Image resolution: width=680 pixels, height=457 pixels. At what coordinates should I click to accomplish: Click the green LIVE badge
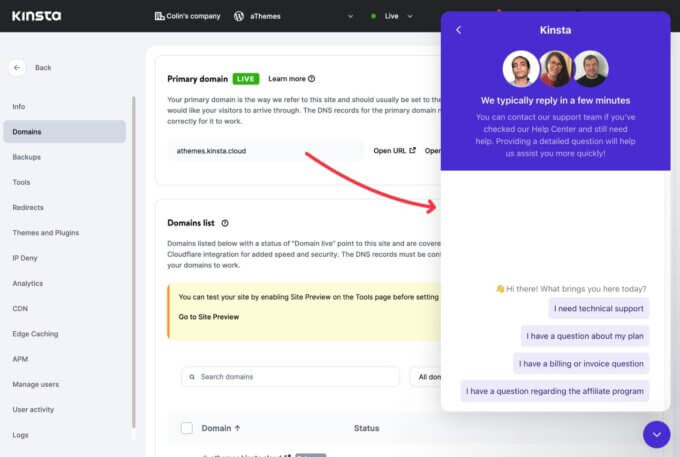coord(246,79)
